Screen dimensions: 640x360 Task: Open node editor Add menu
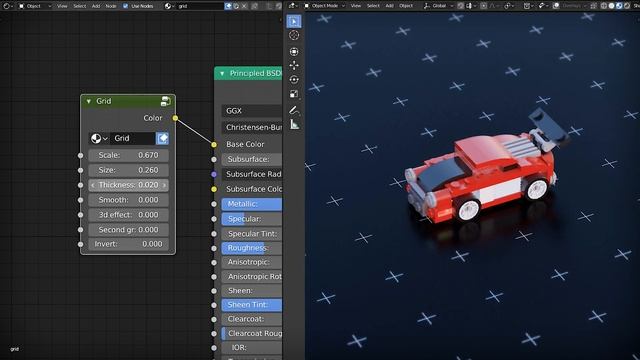[96, 6]
